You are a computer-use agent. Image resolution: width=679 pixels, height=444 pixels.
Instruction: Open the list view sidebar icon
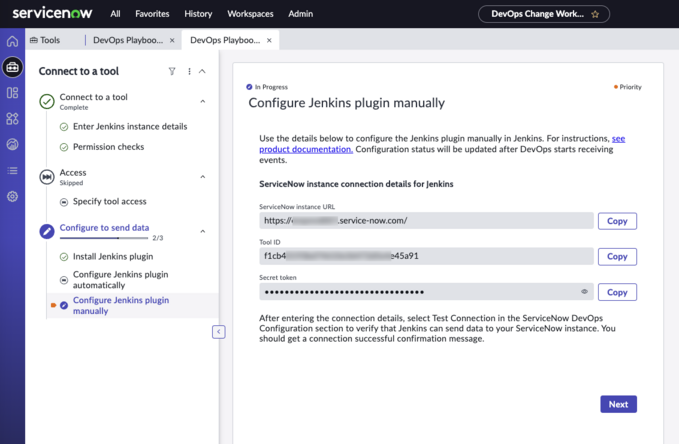[12, 171]
